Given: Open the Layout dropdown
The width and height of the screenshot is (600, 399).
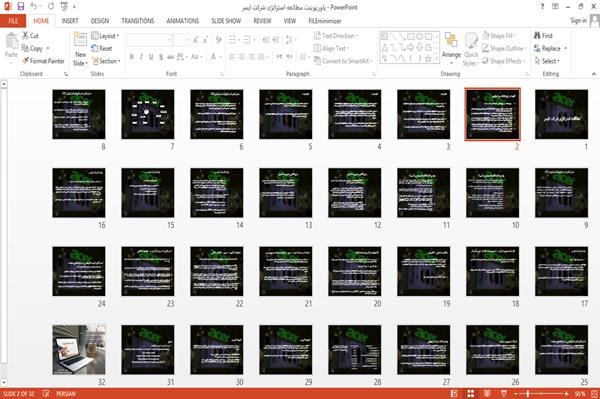Looking at the screenshot, I should click(x=105, y=36).
